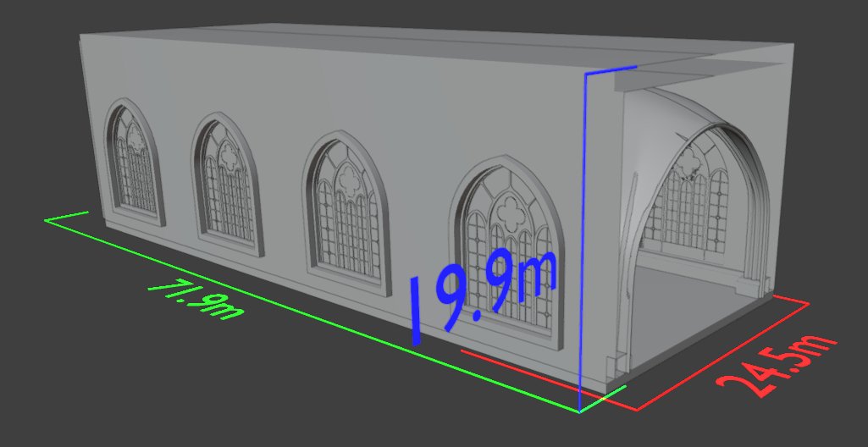Click the green 71.9m length label
This screenshot has height=447, width=868.
tap(196, 301)
